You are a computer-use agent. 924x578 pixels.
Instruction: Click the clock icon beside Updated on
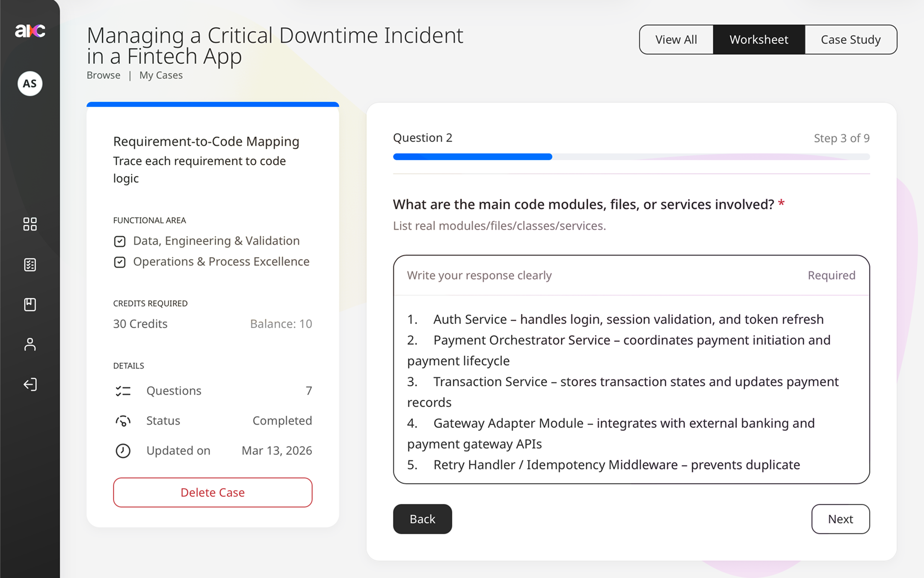pos(123,451)
